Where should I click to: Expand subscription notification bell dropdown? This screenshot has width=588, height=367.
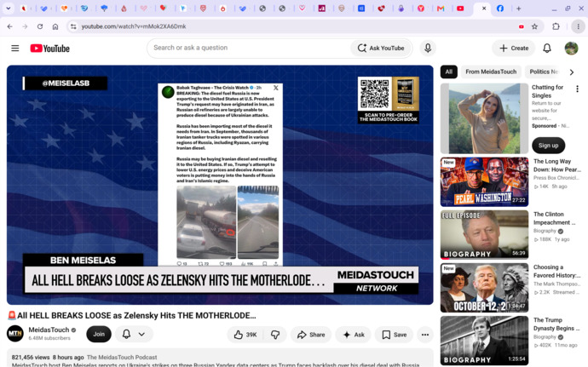[x=134, y=334]
